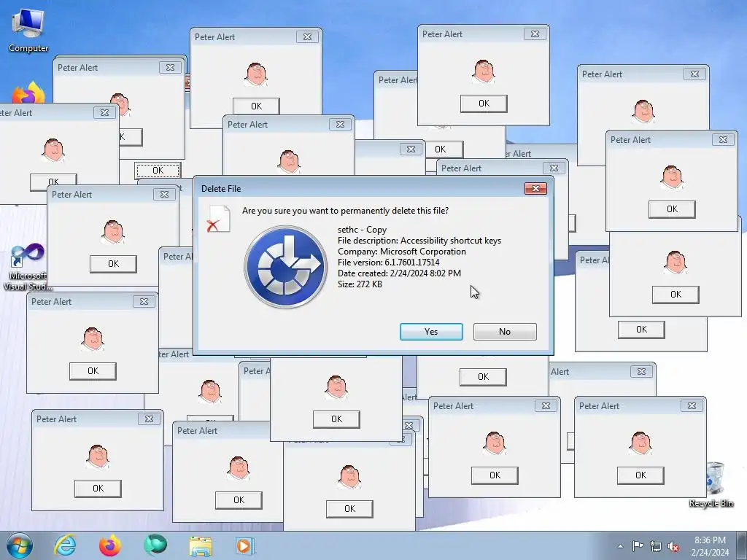
Task: Open Windows Media Player from taskbar
Action: click(x=245, y=545)
